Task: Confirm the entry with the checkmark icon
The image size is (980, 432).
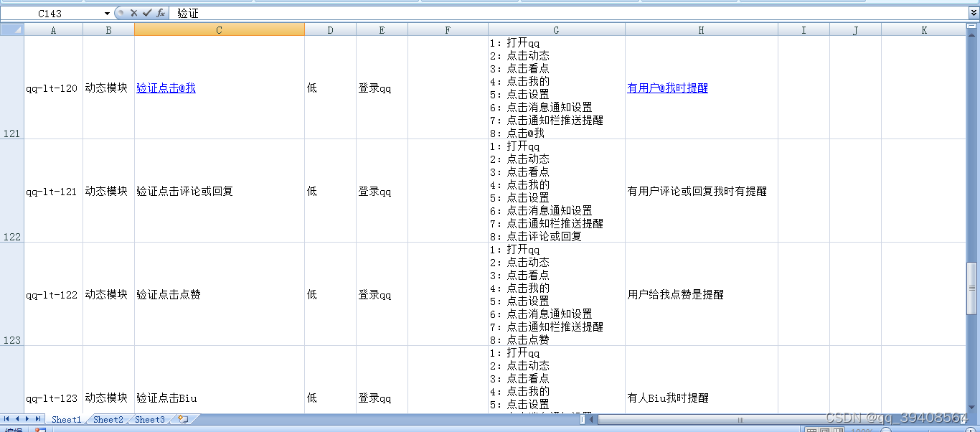Action: click(147, 13)
